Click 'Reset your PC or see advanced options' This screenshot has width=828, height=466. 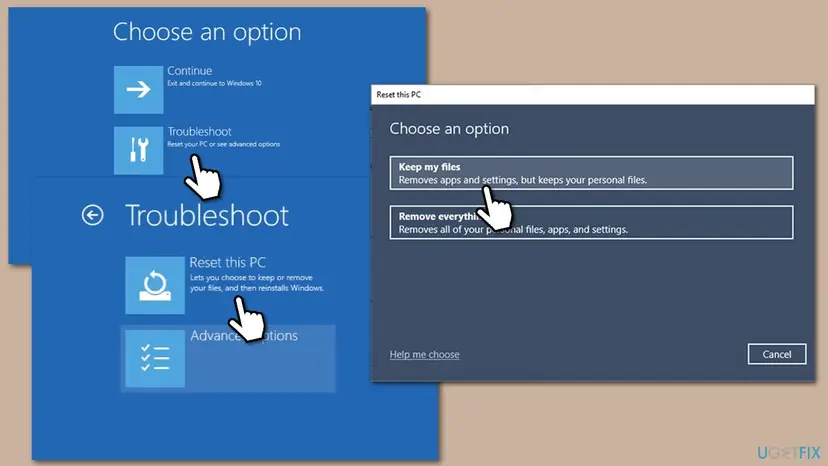223,144
